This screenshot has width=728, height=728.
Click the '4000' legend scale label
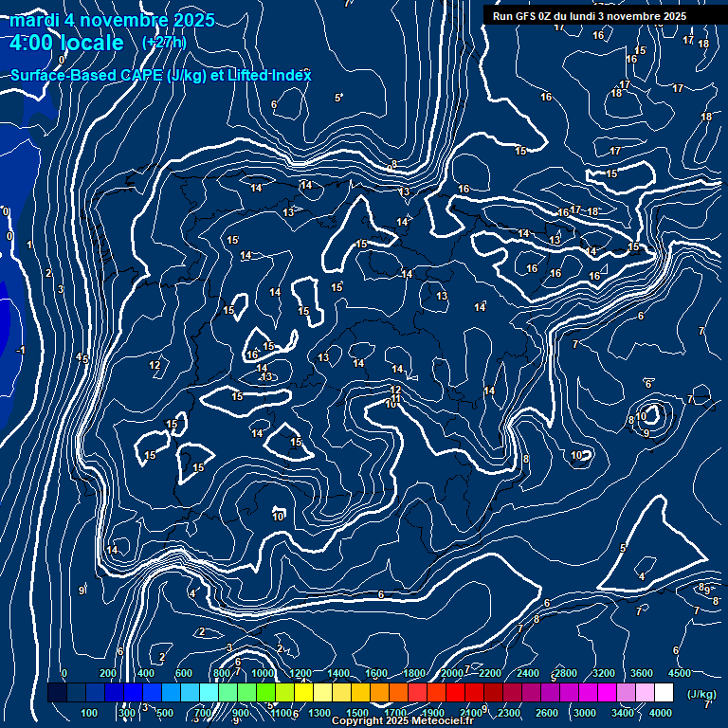660,713
